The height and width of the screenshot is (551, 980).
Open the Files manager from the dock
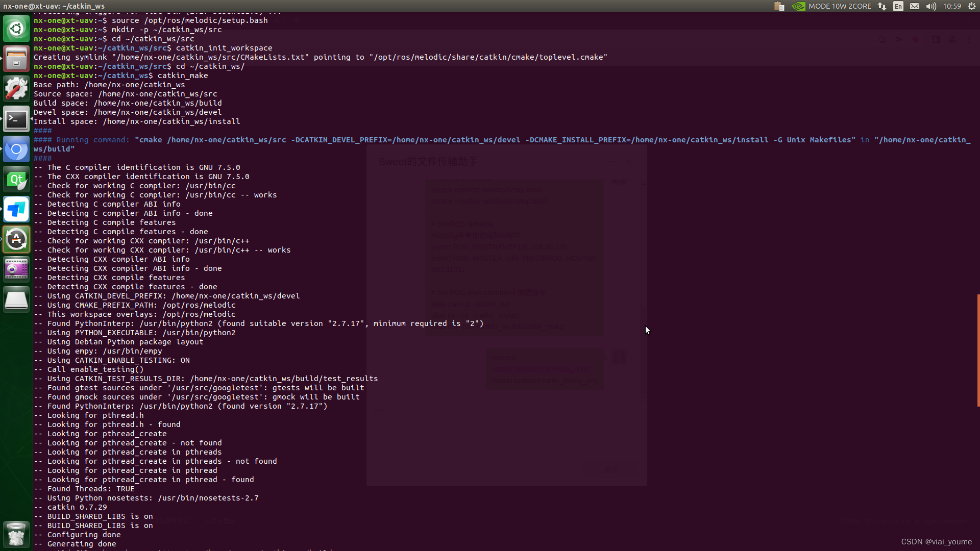(16, 59)
